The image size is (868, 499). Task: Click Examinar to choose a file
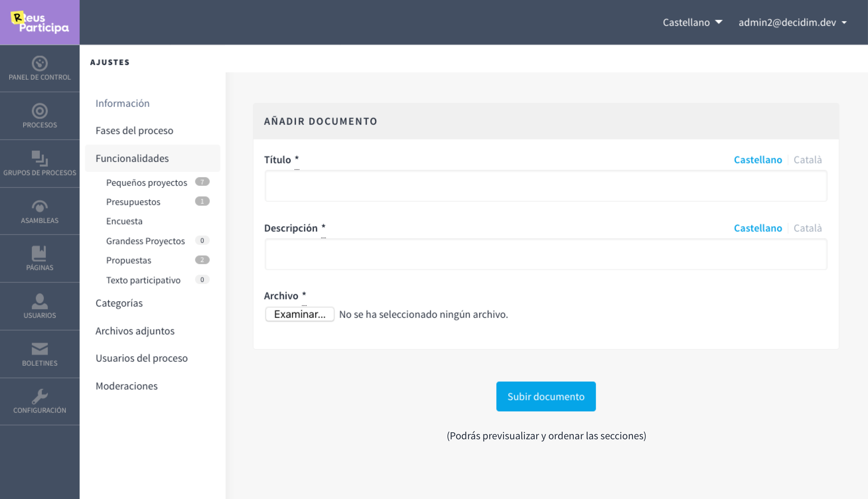click(x=300, y=314)
